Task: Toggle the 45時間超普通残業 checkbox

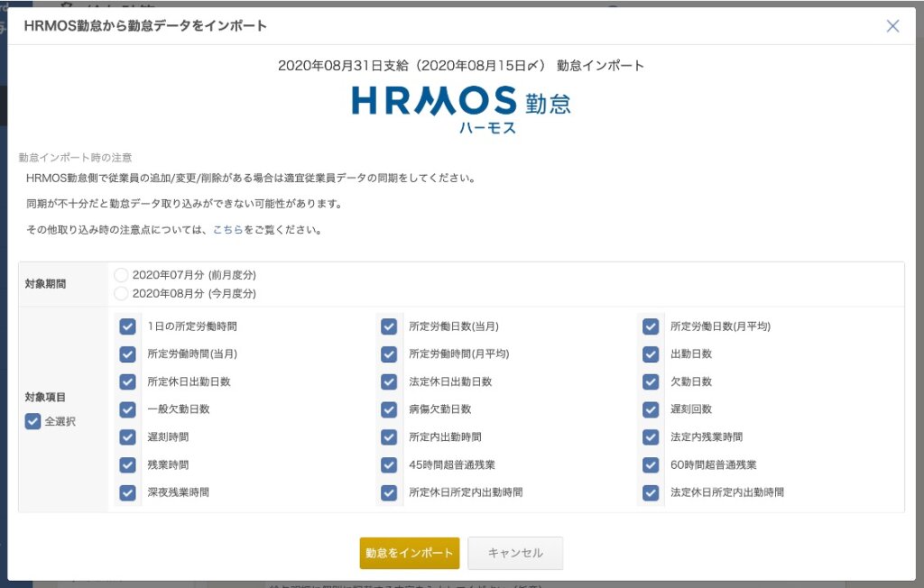Action: (x=389, y=465)
